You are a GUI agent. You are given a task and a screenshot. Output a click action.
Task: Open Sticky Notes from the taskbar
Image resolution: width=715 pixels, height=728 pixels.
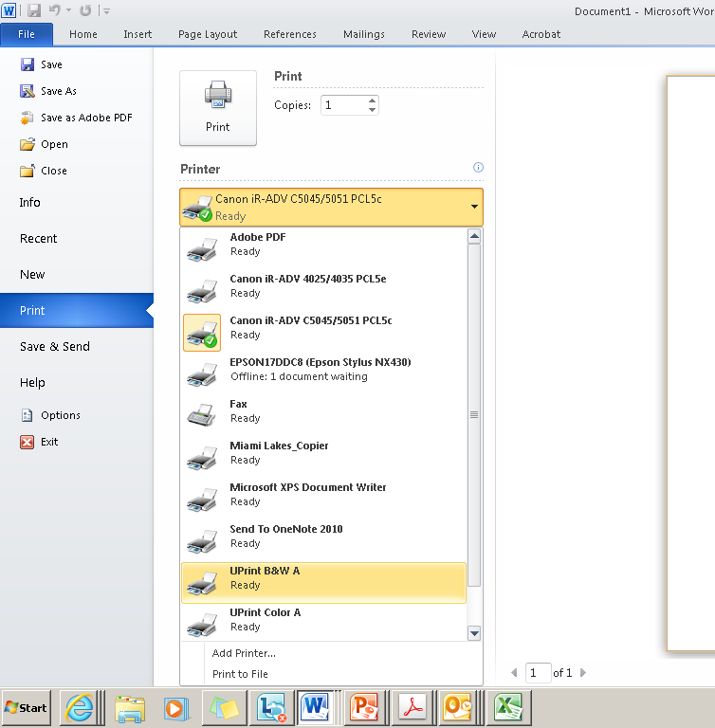coord(224,708)
